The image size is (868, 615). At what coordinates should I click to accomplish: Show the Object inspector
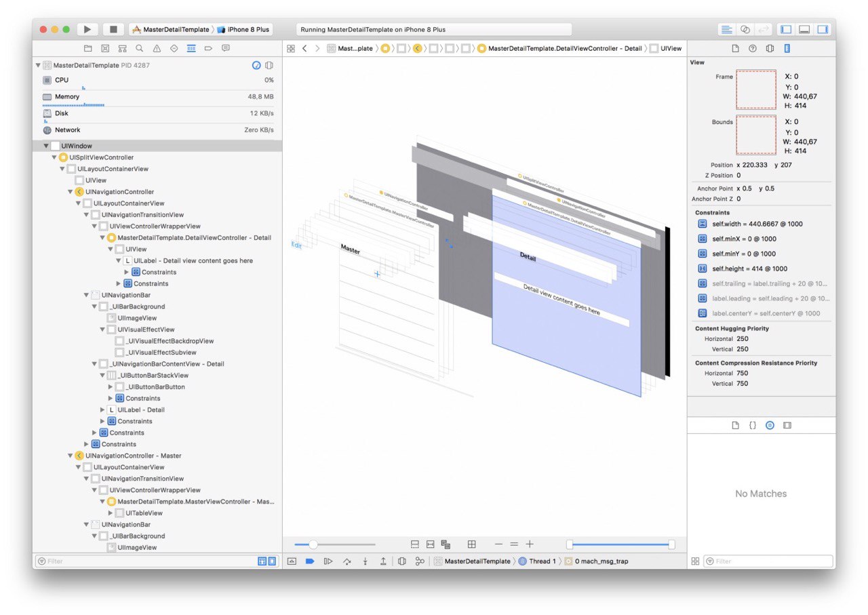coord(770,49)
